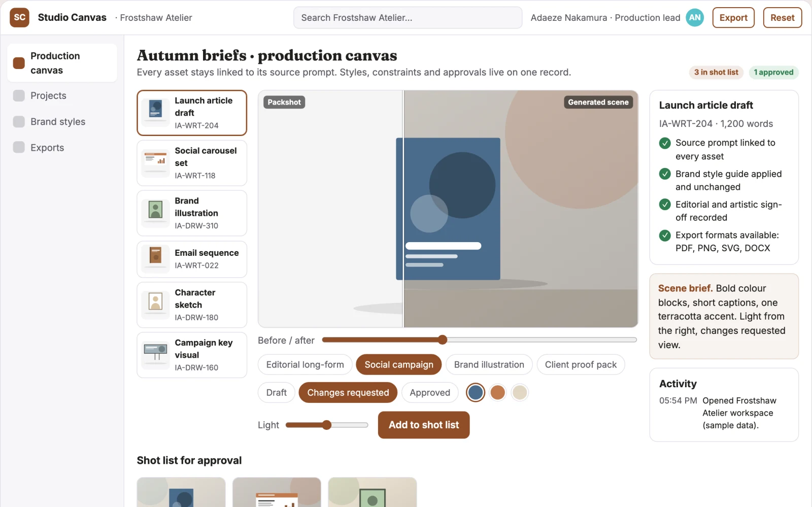
Task: Click the Light slider handle
Action: (327, 425)
